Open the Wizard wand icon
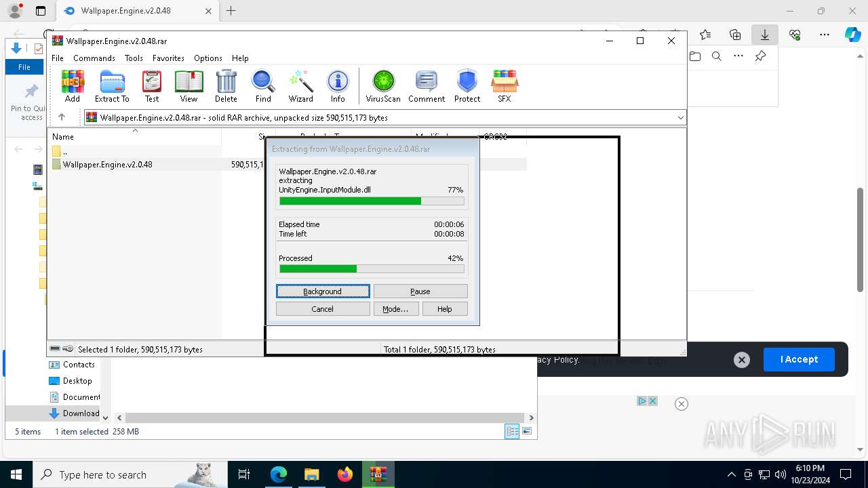Viewport: 868px width, 488px height. coord(300,86)
